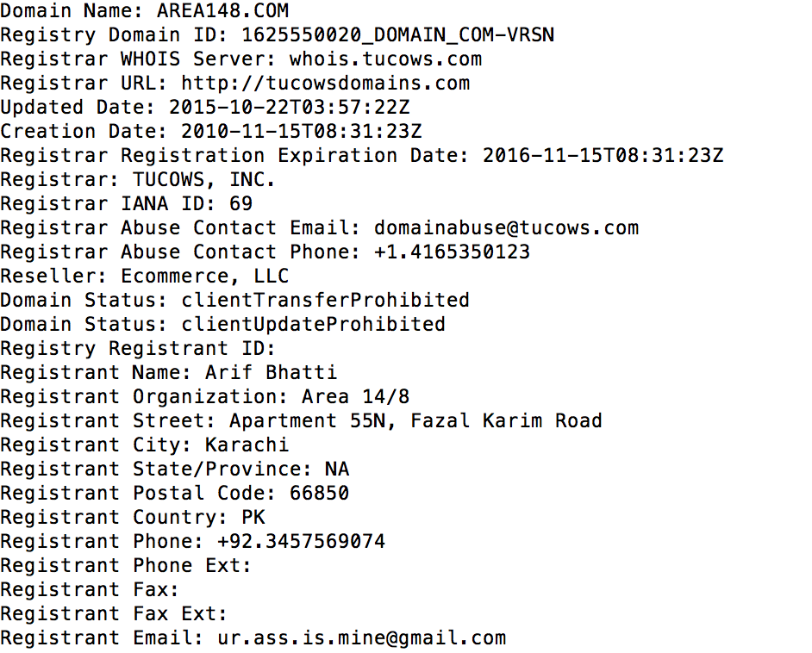
Task: Click the domain name AREA148.COM
Action: (x=223, y=10)
